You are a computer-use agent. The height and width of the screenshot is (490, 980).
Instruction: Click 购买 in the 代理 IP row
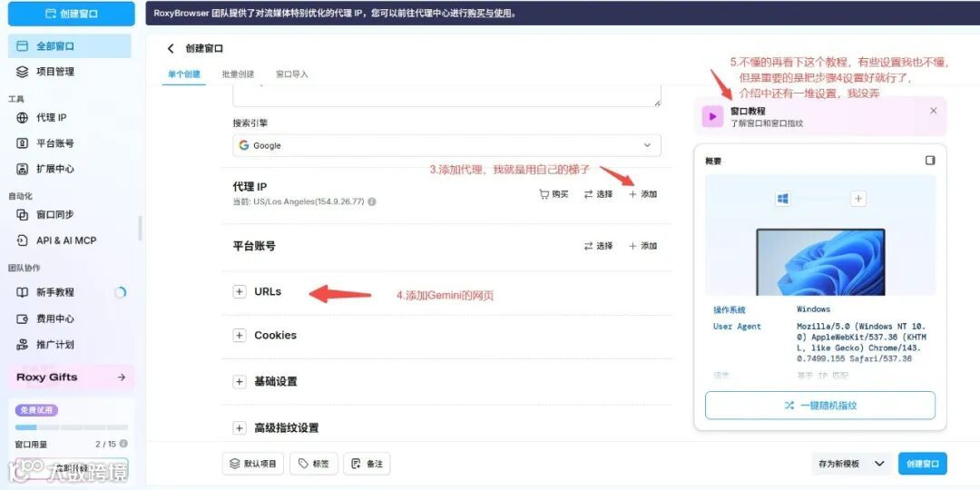tap(554, 194)
